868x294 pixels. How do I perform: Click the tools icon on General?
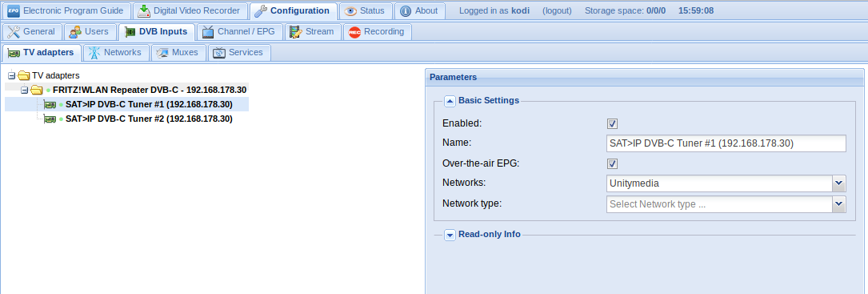(14, 31)
